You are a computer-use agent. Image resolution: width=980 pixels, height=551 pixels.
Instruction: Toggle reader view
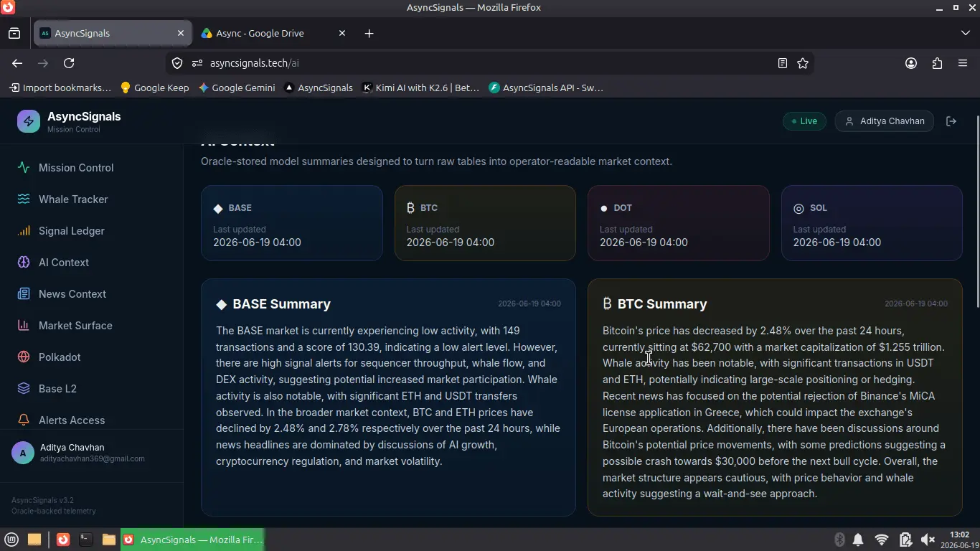click(783, 63)
